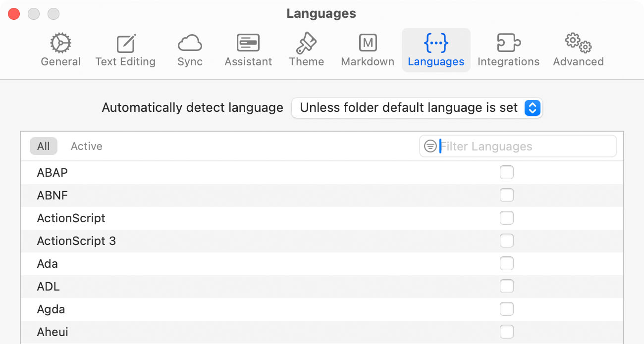Open the filter options in search field
The image size is (644, 344).
[429, 146]
